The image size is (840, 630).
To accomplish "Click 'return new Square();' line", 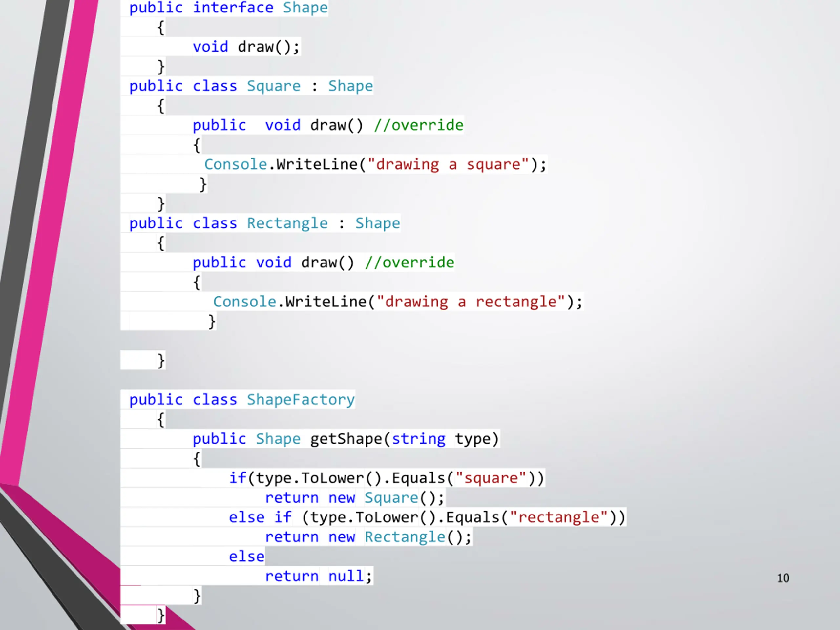I will click(355, 498).
